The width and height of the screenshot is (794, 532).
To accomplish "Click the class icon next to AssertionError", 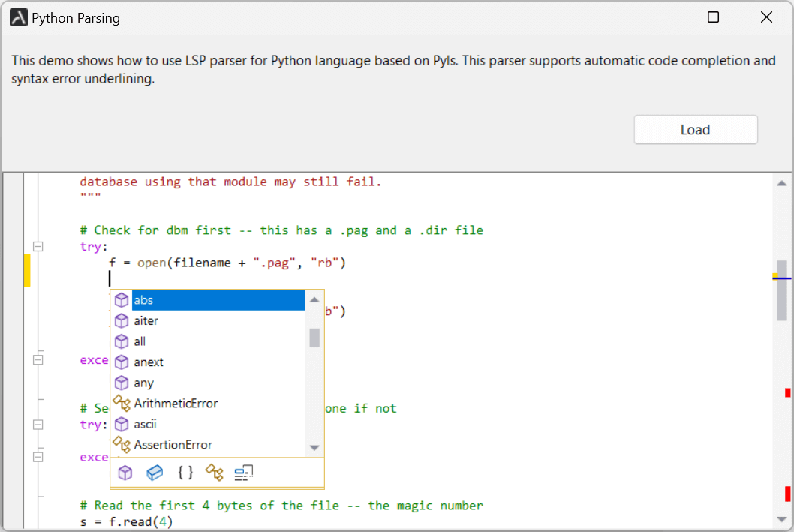I will point(122,445).
